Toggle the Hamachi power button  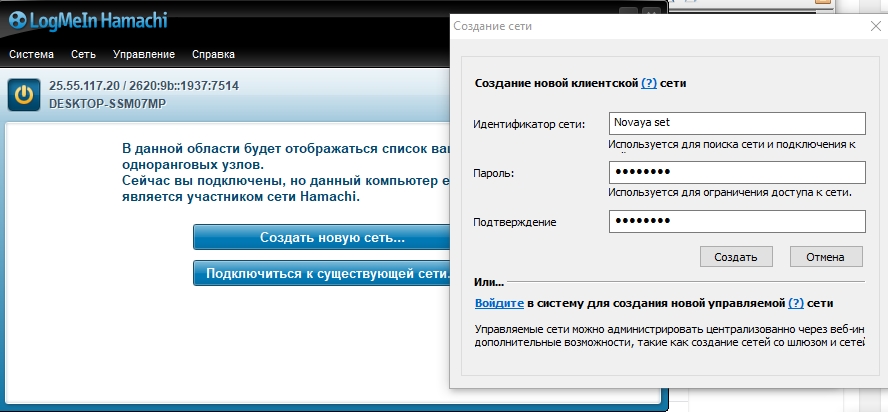coord(24,95)
